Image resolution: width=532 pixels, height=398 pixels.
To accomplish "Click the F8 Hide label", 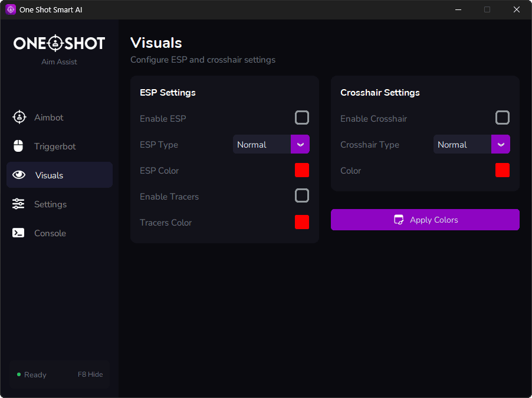I will [x=90, y=374].
